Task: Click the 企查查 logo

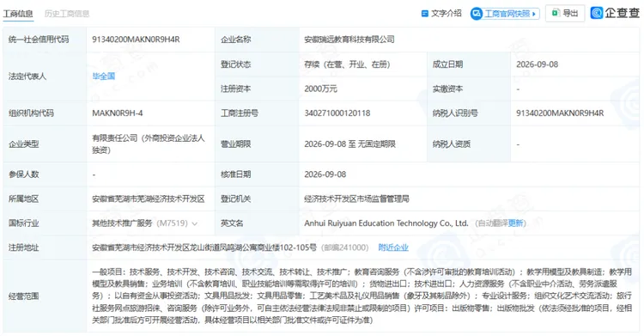Action: [x=615, y=13]
